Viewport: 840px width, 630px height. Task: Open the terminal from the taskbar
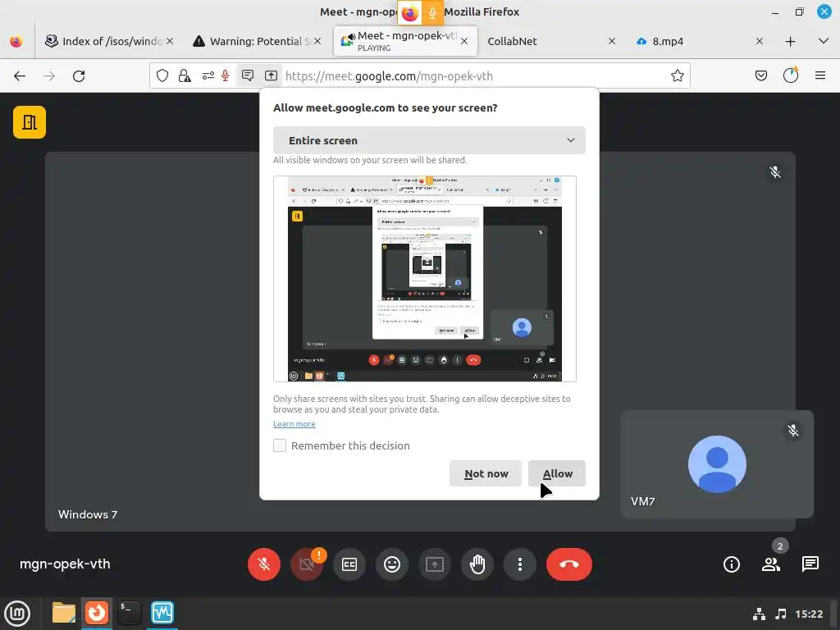(129, 614)
